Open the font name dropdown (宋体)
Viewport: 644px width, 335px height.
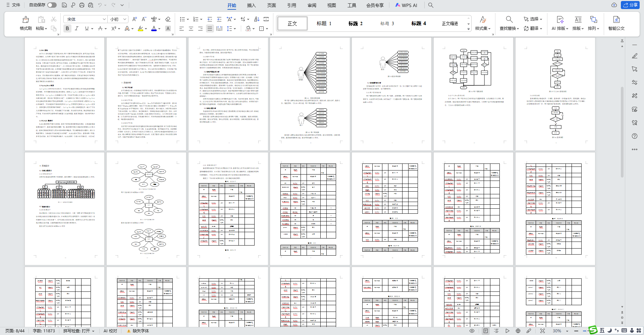104,19
